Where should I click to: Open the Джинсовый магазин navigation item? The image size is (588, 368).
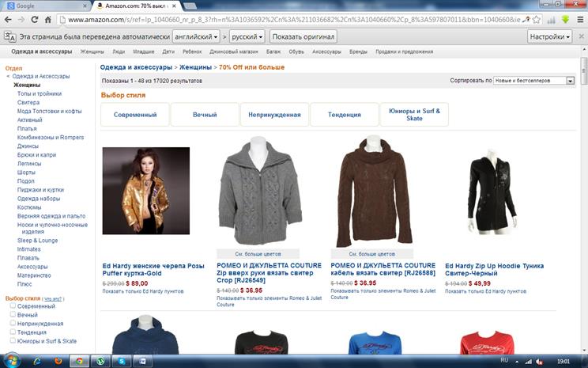[x=234, y=51]
